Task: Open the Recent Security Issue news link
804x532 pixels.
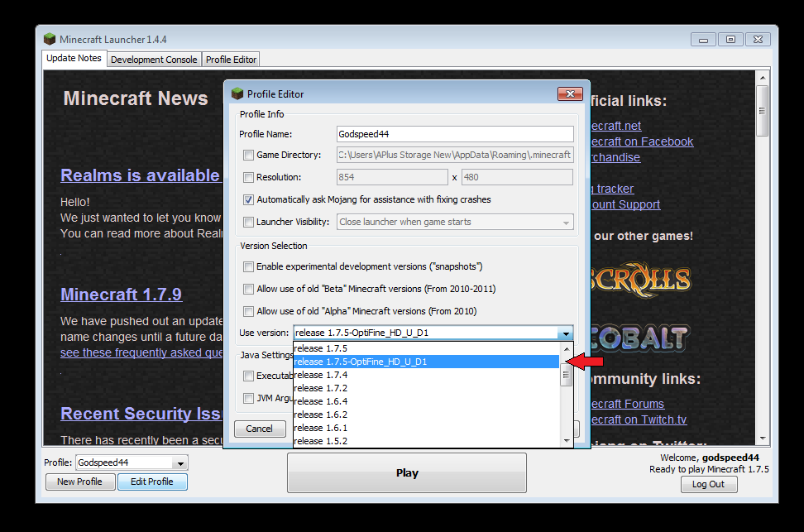Action: (x=141, y=414)
